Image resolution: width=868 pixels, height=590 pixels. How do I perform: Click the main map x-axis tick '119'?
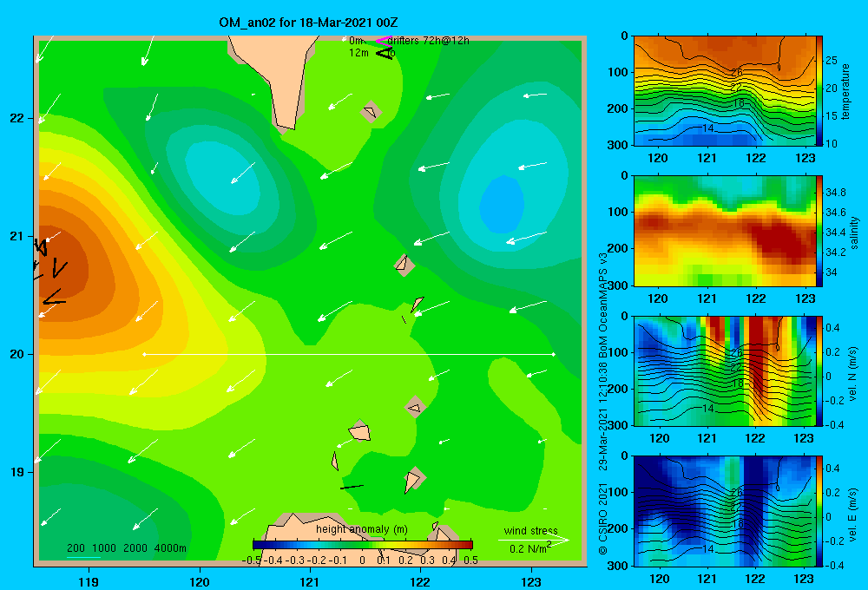point(89,582)
